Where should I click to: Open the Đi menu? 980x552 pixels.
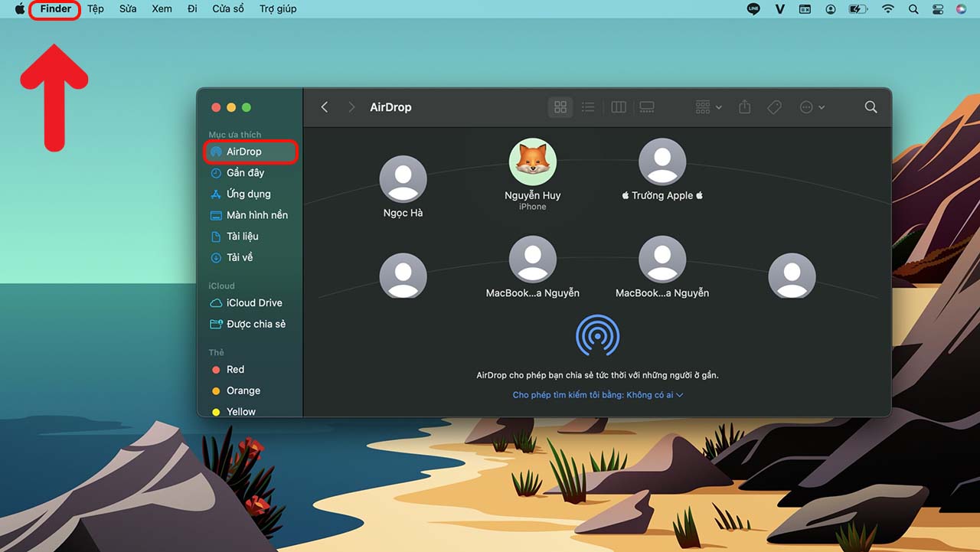(192, 9)
